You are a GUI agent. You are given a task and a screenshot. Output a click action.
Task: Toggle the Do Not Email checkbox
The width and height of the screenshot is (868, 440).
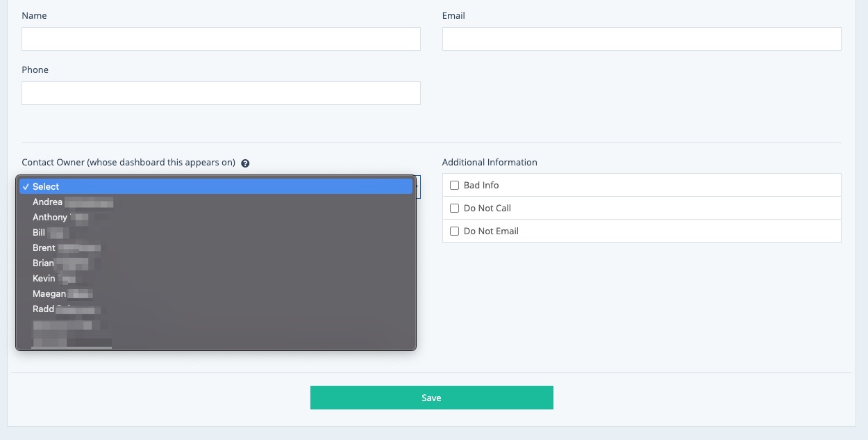point(455,231)
